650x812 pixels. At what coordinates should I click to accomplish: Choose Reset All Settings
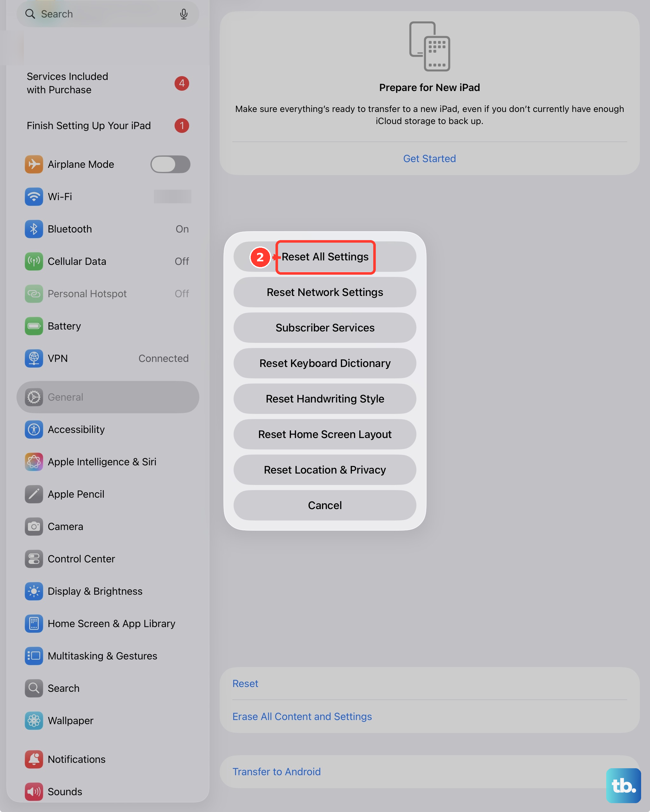325,257
